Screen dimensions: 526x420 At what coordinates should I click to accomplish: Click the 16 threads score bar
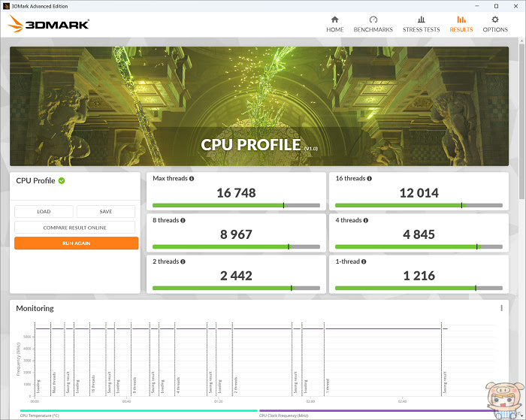pos(419,205)
